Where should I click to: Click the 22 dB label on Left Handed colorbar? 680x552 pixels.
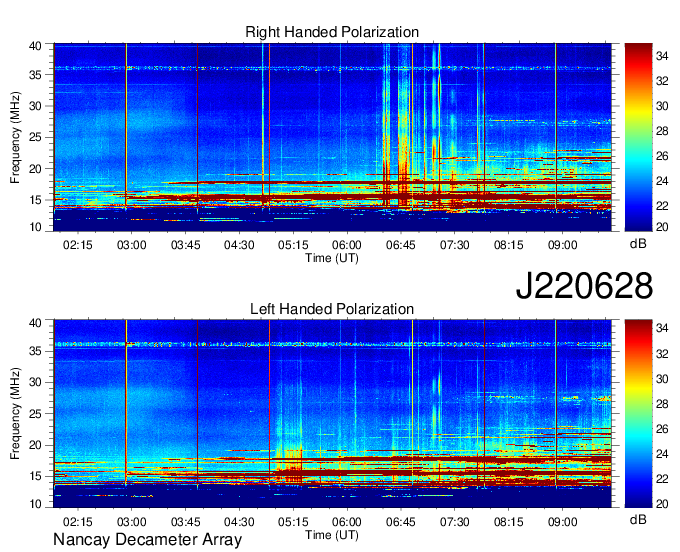(x=662, y=479)
